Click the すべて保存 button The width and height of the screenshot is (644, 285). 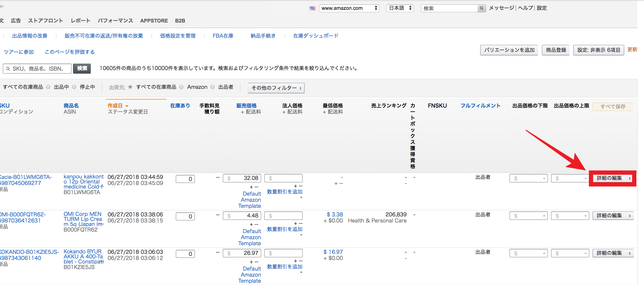point(613,107)
